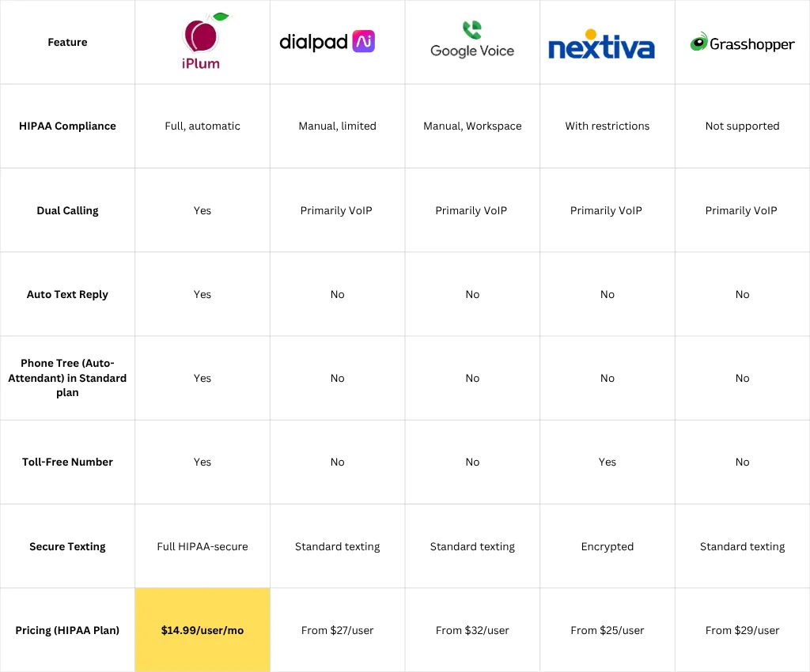810x672 pixels.
Task: Click Nextiva's 'No' in Auto Text Reply row
Action: [x=607, y=294]
